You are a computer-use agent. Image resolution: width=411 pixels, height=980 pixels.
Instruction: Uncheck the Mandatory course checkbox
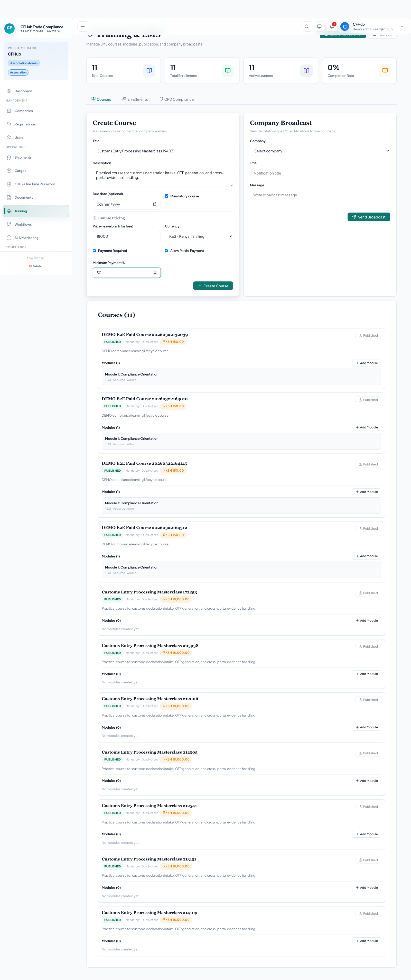(166, 196)
